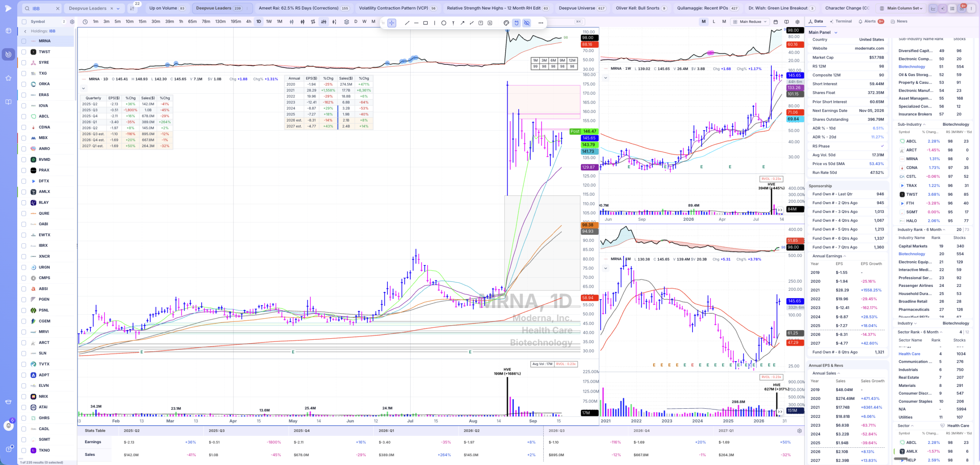The image size is (980, 465).
Task: Open the drawing color palette
Action: pos(506,23)
